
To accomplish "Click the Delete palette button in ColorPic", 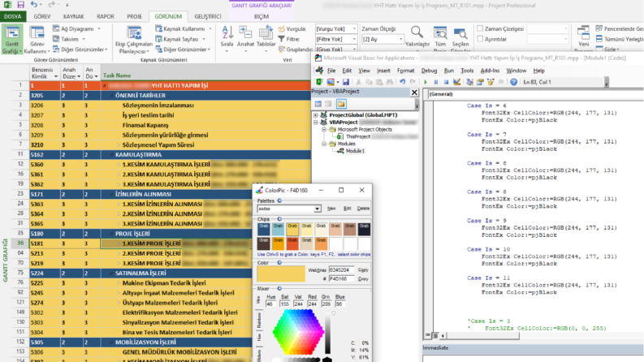I will pyautogui.click(x=363, y=209).
